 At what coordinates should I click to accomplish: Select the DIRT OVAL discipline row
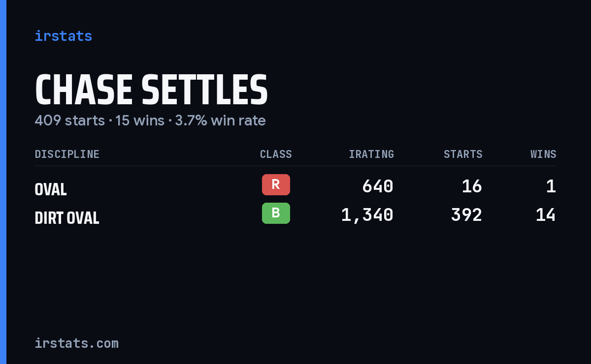pyautogui.click(x=295, y=215)
